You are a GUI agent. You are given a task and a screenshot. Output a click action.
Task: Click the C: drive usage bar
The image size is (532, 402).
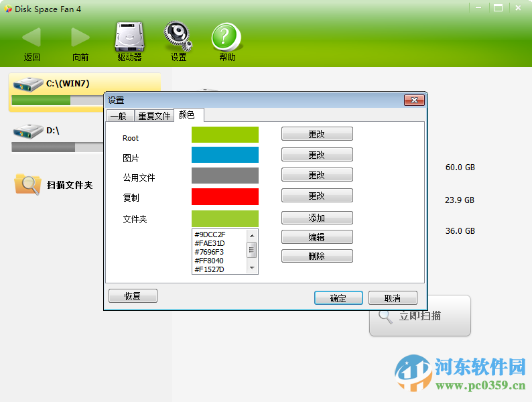coord(58,100)
